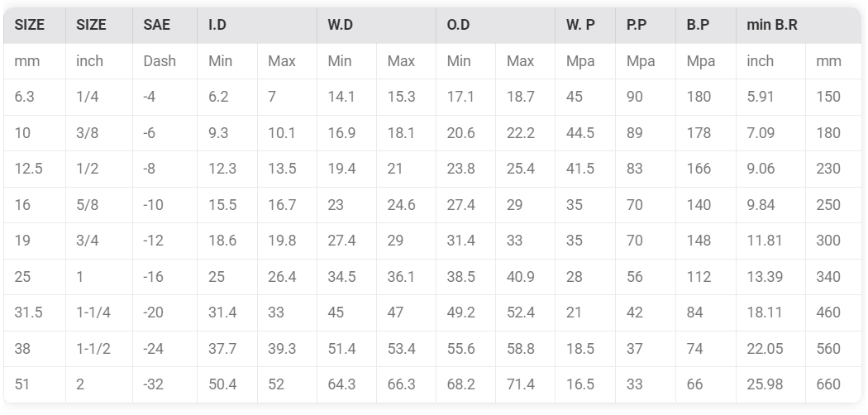868x415 pixels.
Task: Click the 148 burst pressure cell
Action: (x=706, y=241)
